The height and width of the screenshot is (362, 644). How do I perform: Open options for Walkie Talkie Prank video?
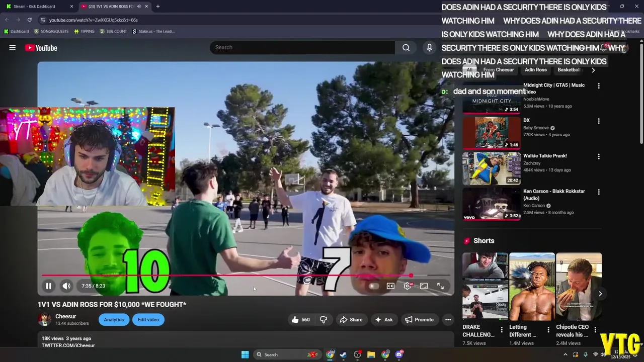point(599,156)
